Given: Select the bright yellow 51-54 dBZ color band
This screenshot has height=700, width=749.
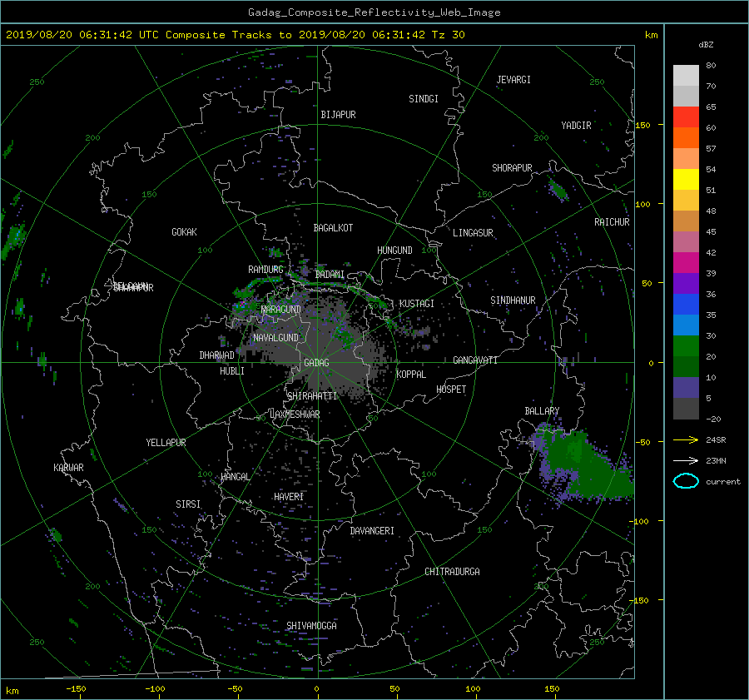Looking at the screenshot, I should point(686,179).
